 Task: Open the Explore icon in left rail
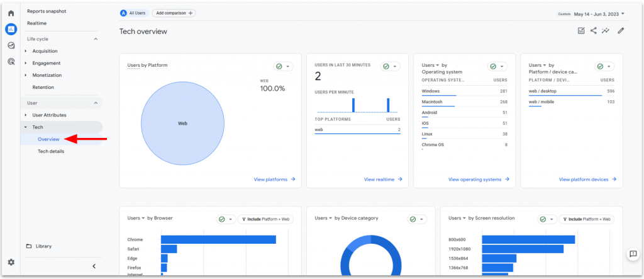click(11, 45)
